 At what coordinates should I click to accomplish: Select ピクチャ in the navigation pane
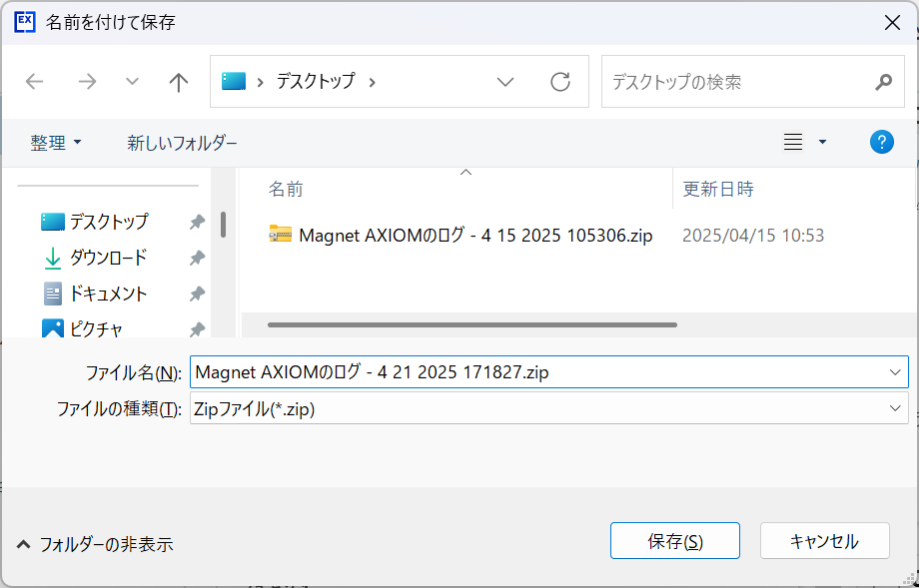point(96,328)
